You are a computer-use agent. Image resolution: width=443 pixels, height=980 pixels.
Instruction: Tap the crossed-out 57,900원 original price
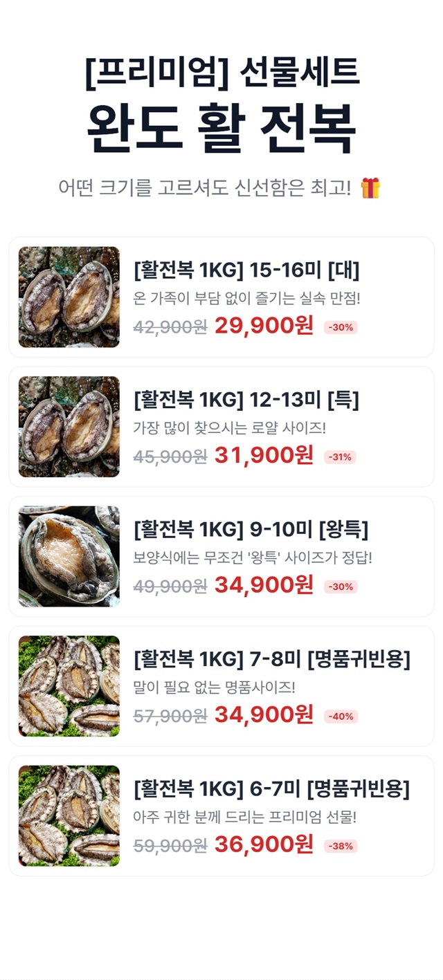170,716
